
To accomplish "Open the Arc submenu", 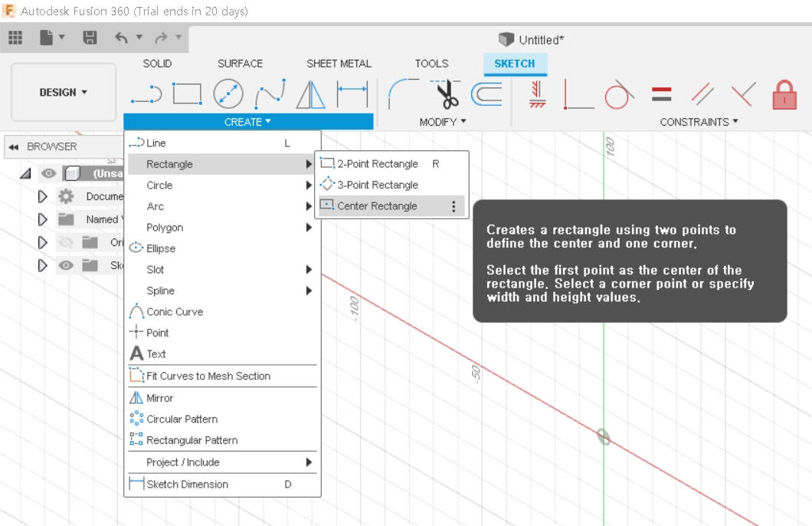I will 222,206.
